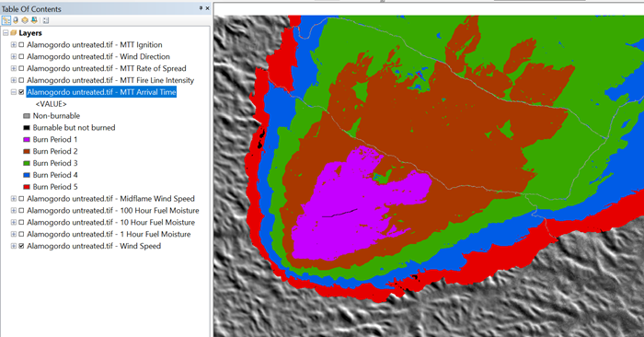Select List By Visibility icon

click(25, 20)
